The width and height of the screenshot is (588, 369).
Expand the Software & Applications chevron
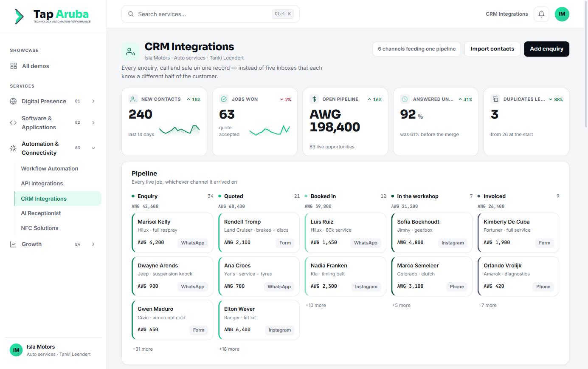(x=93, y=122)
